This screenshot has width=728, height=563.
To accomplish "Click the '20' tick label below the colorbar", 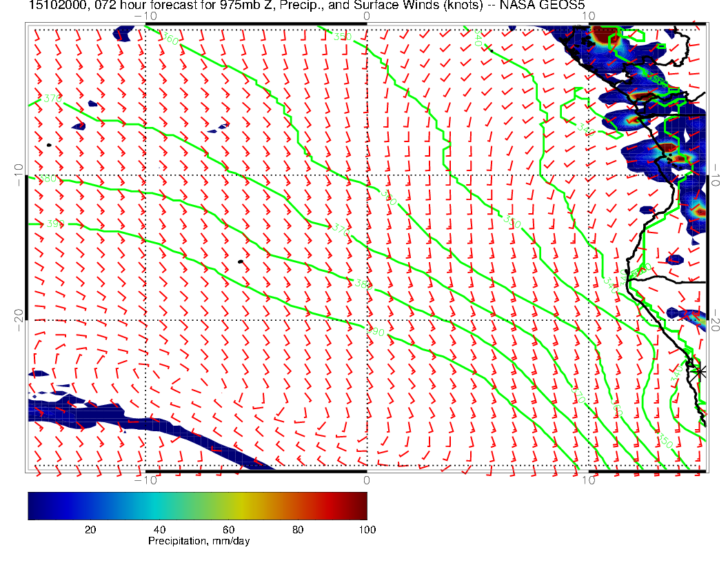I will point(90,529).
